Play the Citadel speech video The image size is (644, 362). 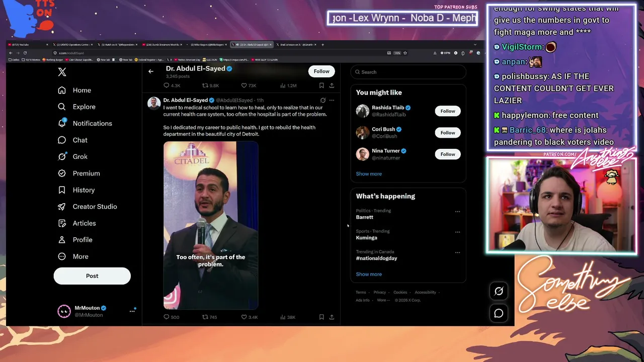pyautogui.click(x=211, y=225)
